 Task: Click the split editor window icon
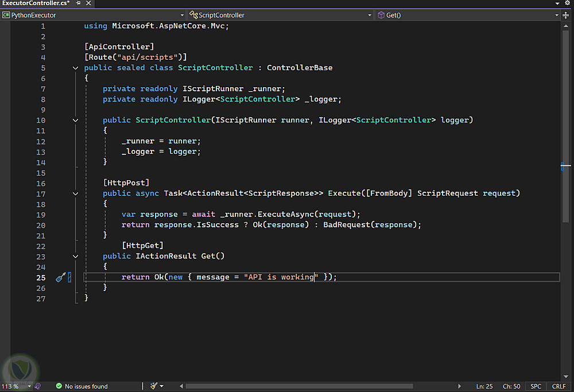566,15
